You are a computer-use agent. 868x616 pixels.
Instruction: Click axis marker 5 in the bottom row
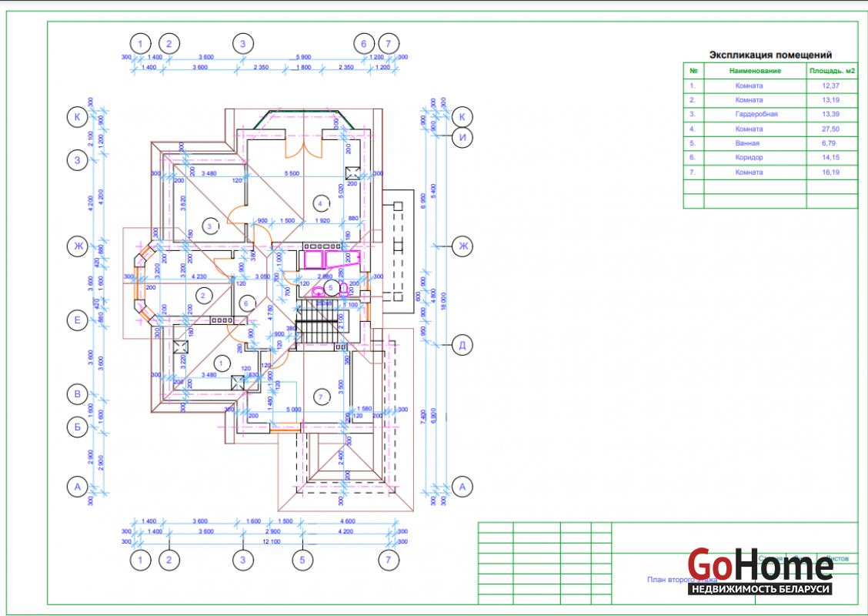coord(302,561)
